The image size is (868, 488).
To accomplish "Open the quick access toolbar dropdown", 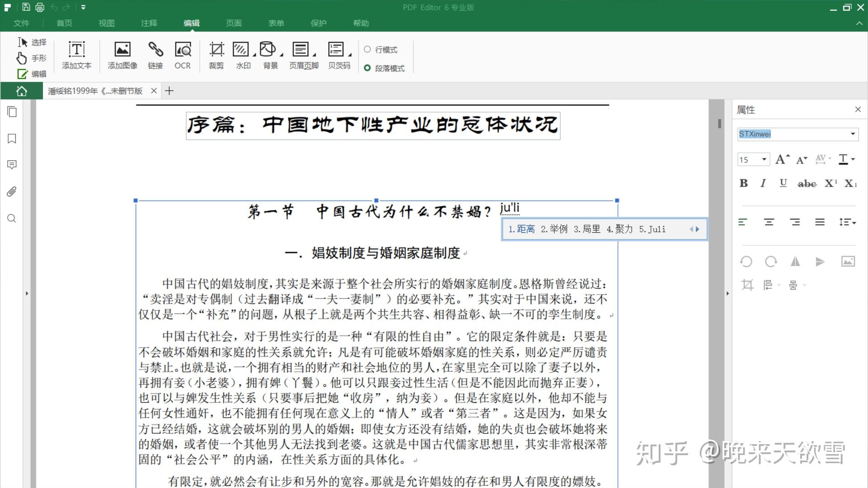I will (83, 7).
